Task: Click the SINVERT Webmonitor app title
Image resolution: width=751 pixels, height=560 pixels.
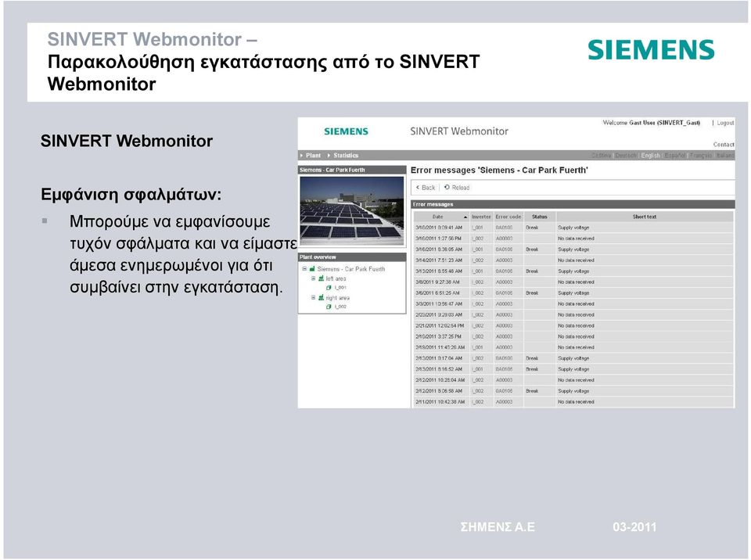Action: tap(459, 131)
